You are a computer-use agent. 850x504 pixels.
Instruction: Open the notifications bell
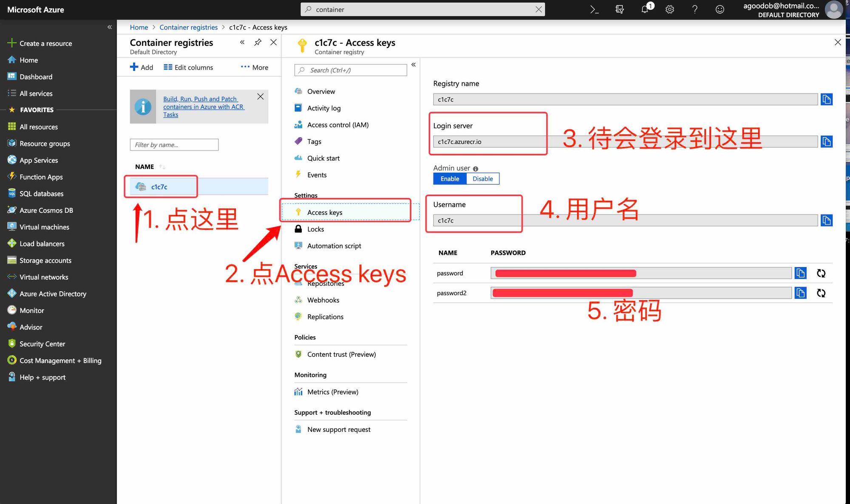[644, 9]
